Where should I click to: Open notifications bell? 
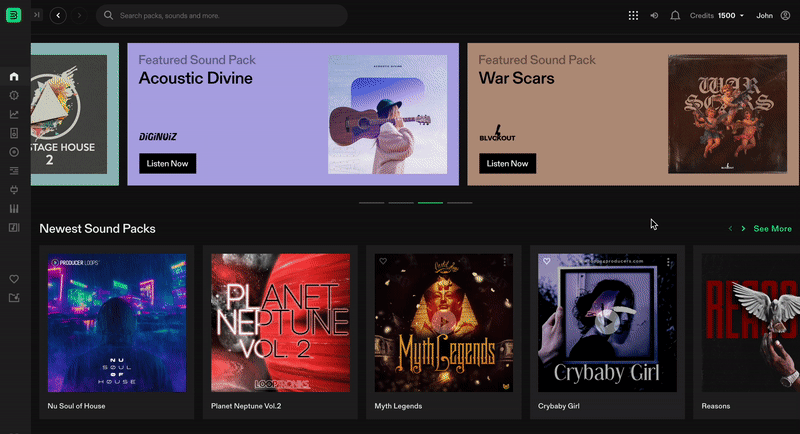(x=675, y=15)
